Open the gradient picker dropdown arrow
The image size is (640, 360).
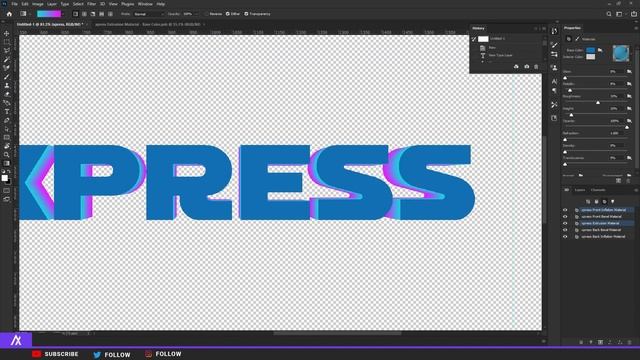coord(63,14)
